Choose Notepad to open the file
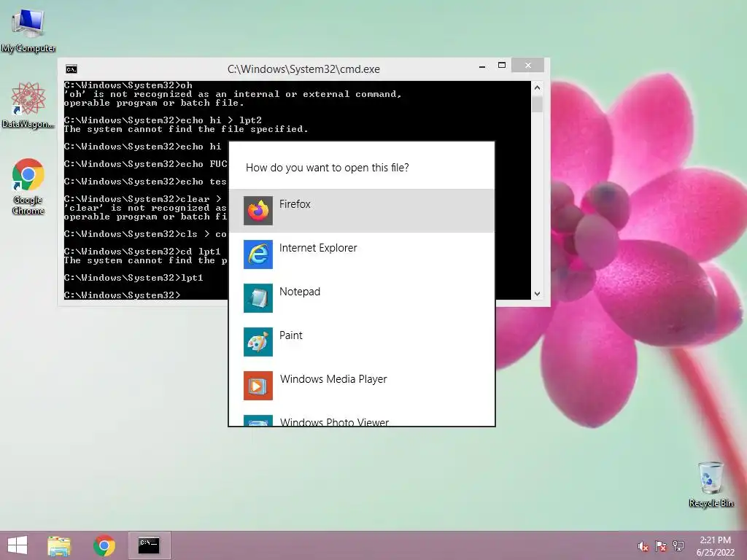Viewport: 747px width, 560px height. [362, 298]
